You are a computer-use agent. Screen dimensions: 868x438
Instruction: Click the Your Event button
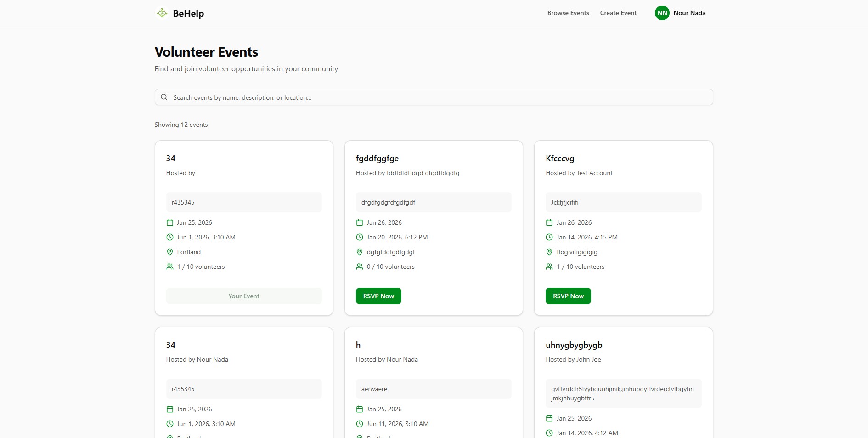(244, 296)
